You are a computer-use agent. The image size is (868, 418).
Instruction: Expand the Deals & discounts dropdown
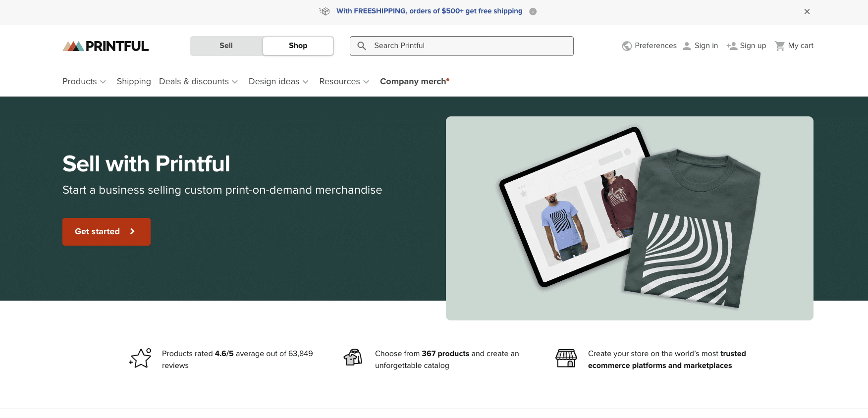click(198, 81)
